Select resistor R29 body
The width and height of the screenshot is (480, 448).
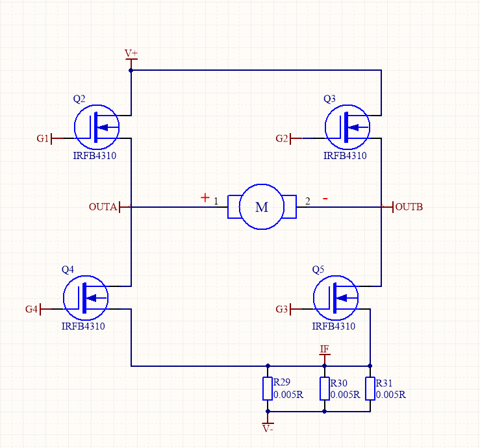267,389
